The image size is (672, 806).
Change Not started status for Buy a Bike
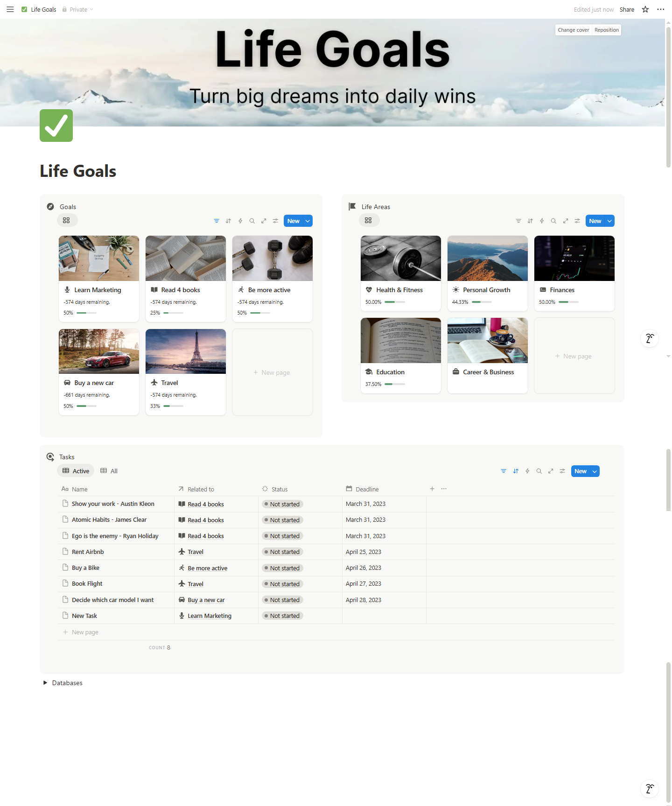coord(282,568)
